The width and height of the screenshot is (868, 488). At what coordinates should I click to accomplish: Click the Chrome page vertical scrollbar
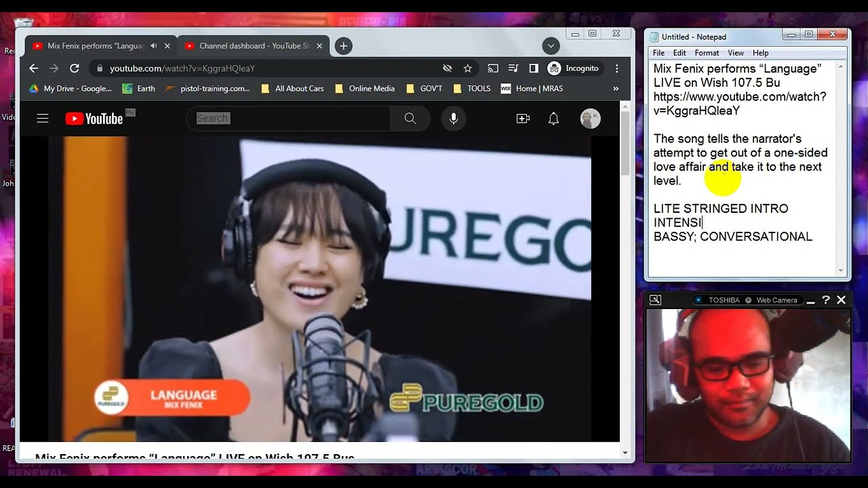click(625, 142)
